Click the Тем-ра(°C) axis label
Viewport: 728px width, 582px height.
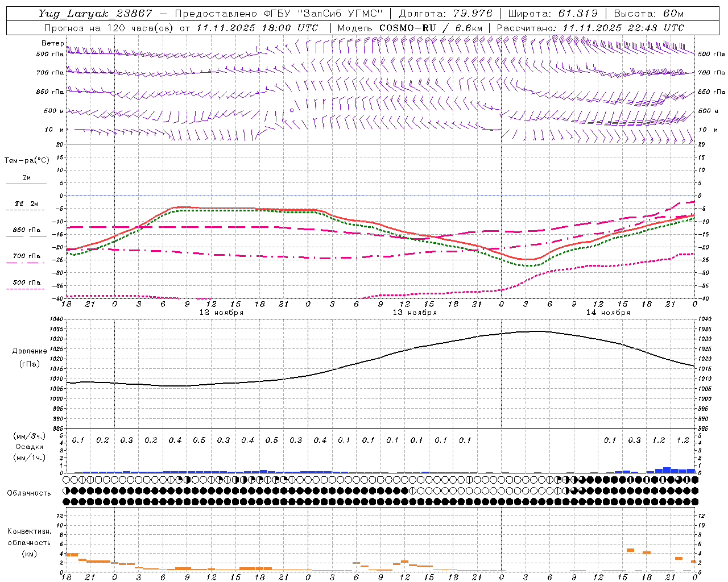tap(27, 161)
